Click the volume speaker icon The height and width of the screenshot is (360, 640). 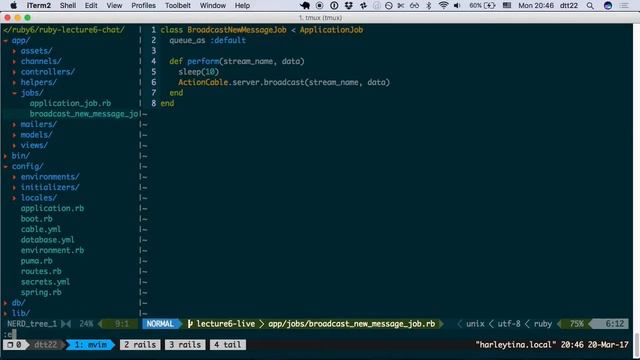(457, 5)
